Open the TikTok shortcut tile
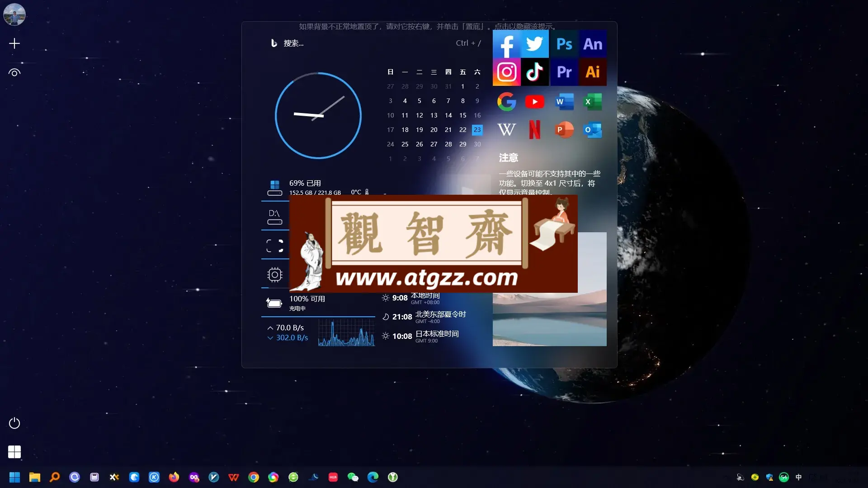The width and height of the screenshot is (868, 488). click(535, 72)
